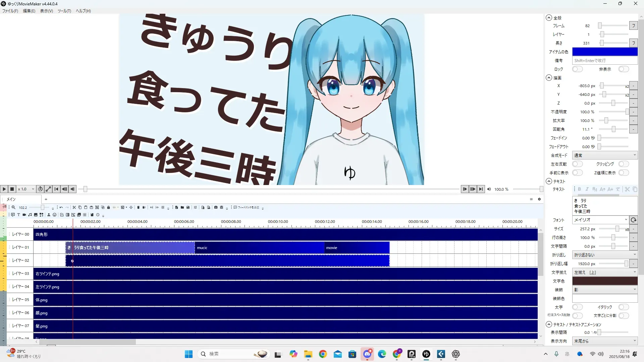Click the video camera item icon
Viewport: 644px width, 362px height.
click(x=24, y=215)
